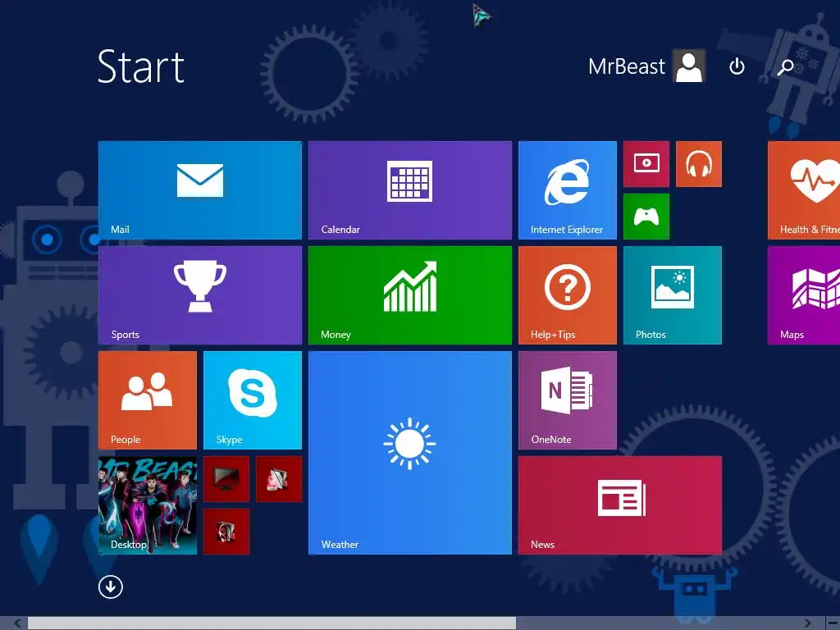Click the search magnifier icon

pos(785,67)
